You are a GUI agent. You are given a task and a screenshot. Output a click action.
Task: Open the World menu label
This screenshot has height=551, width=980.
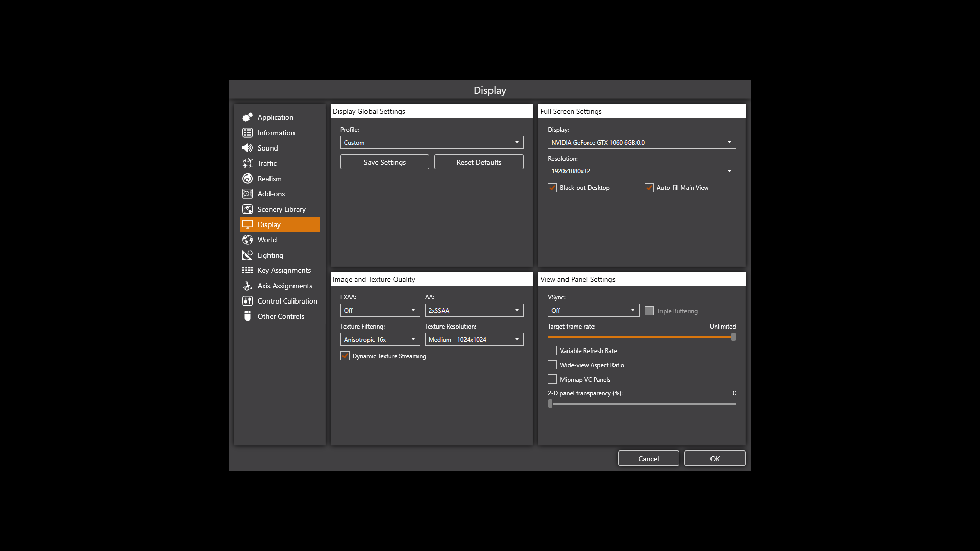tap(267, 240)
